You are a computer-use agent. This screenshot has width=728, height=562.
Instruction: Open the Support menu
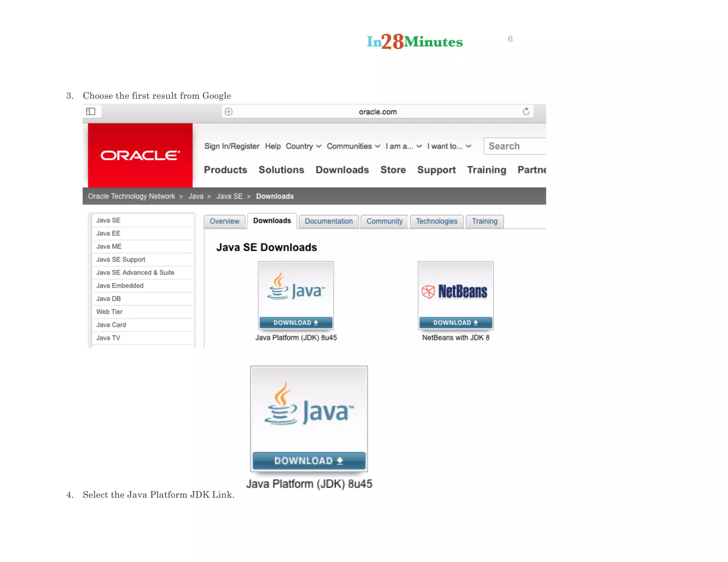pyautogui.click(x=436, y=170)
